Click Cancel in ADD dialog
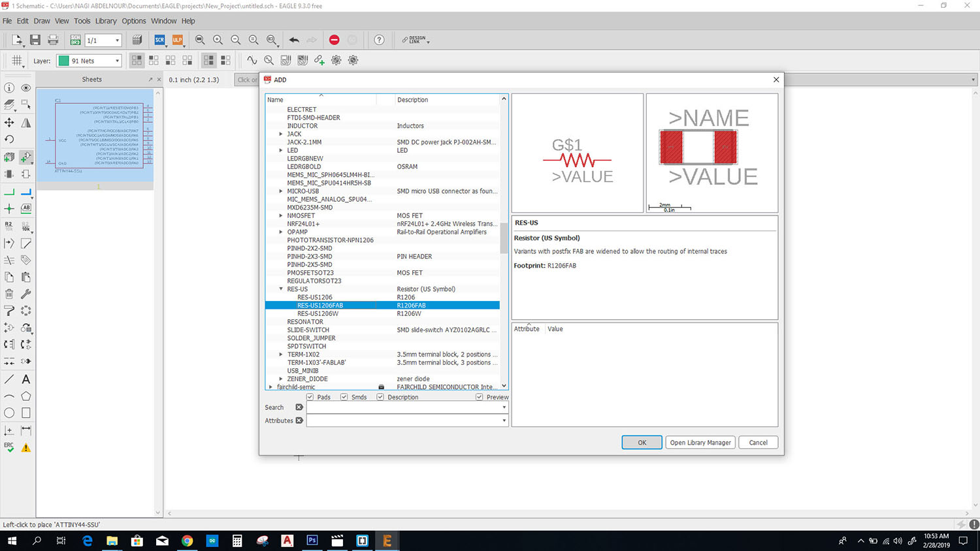The width and height of the screenshot is (980, 551). click(x=758, y=443)
